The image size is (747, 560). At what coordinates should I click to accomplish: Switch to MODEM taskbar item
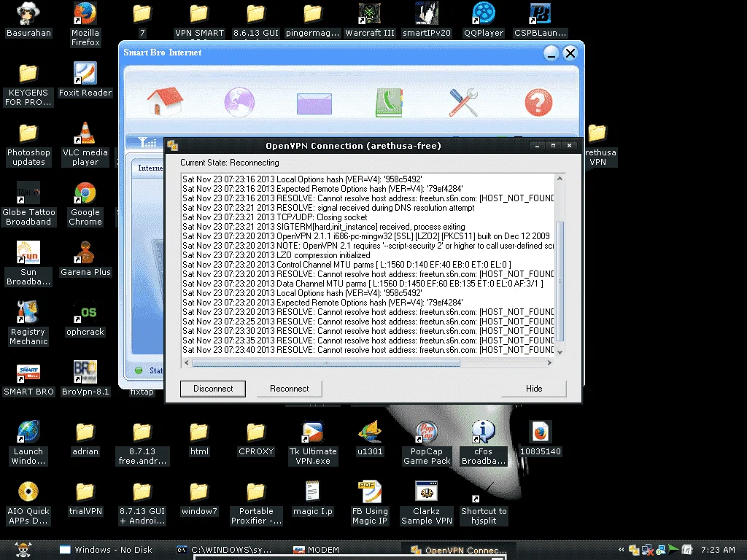coord(317,550)
